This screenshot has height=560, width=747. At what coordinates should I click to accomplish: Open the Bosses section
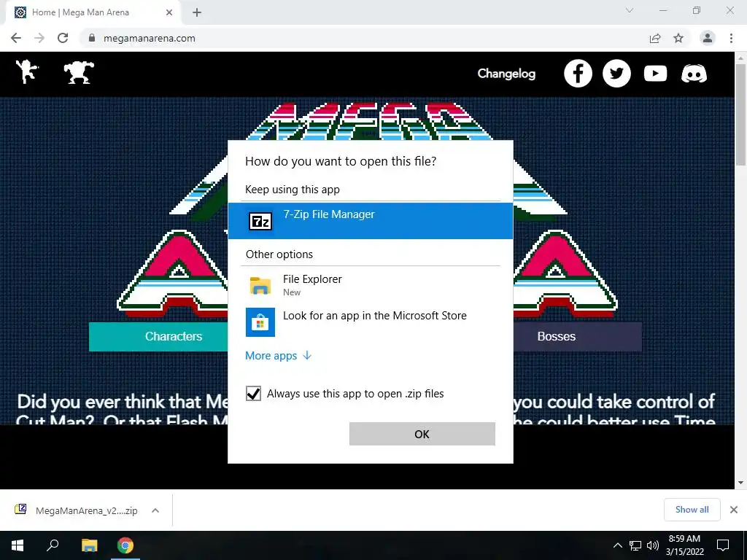point(578,337)
